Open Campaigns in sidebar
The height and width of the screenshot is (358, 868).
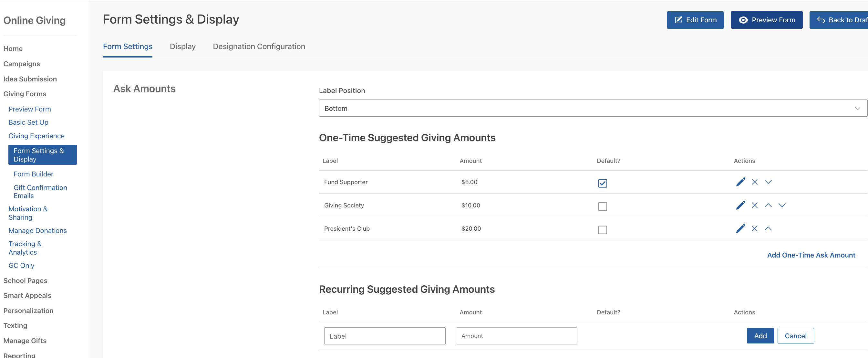tap(22, 64)
